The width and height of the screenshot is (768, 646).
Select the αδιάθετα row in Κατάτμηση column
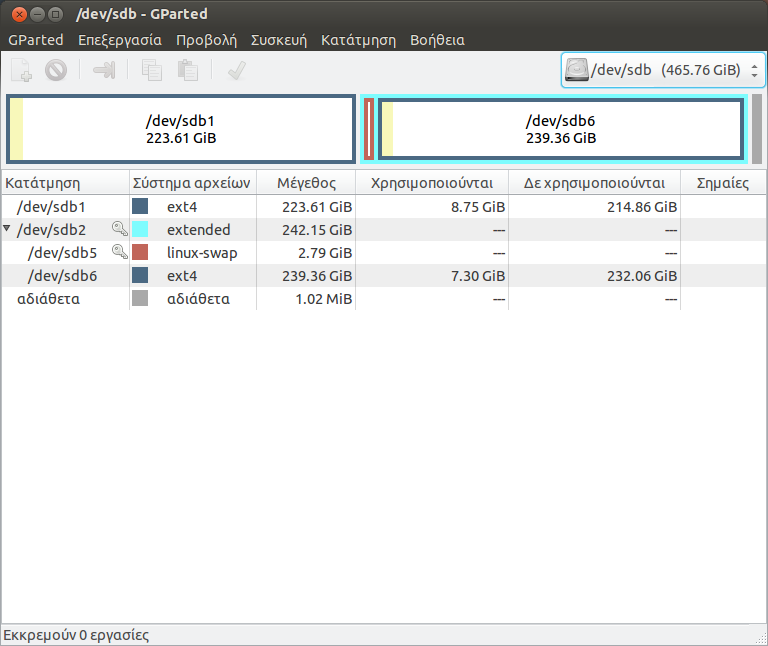pos(48,299)
